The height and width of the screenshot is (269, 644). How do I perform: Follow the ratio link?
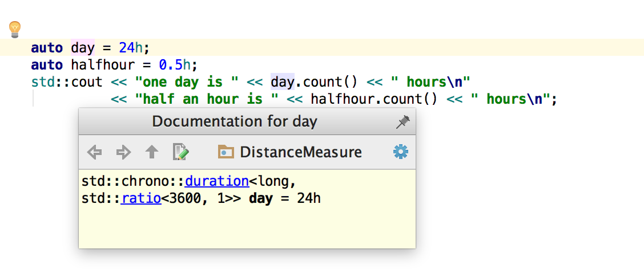pyautogui.click(x=141, y=198)
